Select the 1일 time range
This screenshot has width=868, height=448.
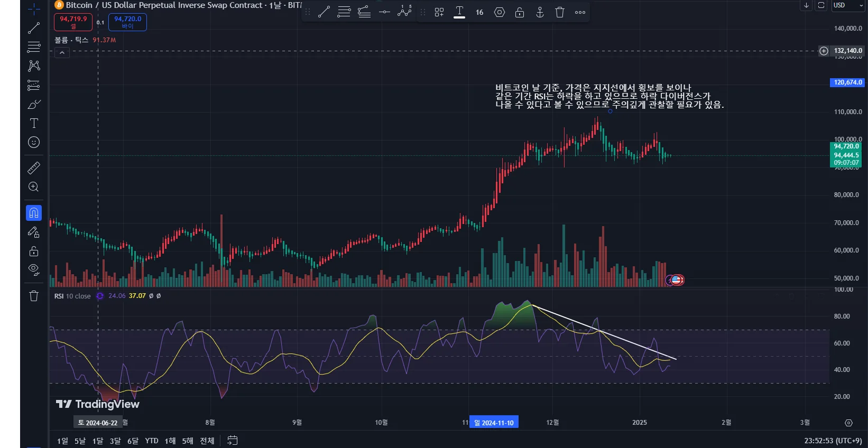coord(63,441)
